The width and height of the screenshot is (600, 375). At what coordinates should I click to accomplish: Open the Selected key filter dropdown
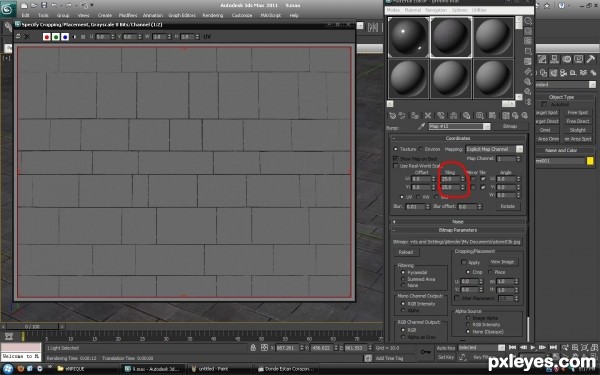coord(501,347)
